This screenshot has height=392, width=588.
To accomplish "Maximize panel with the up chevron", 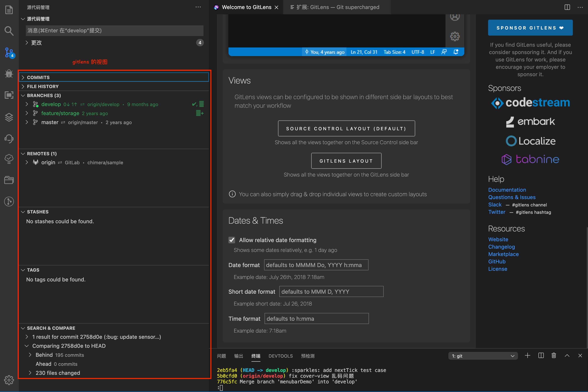I will click(567, 356).
